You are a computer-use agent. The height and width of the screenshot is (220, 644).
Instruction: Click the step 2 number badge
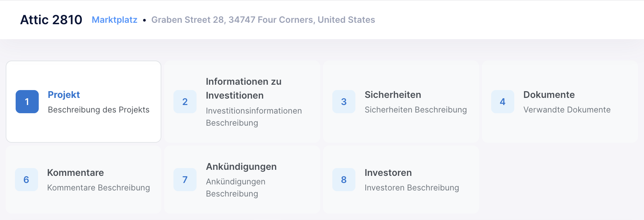pos(185,101)
